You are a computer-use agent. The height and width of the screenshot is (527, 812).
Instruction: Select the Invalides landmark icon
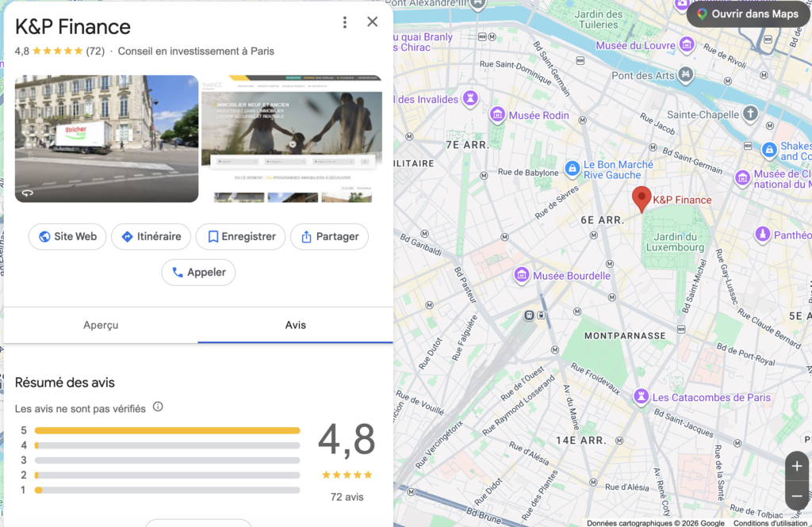point(470,97)
